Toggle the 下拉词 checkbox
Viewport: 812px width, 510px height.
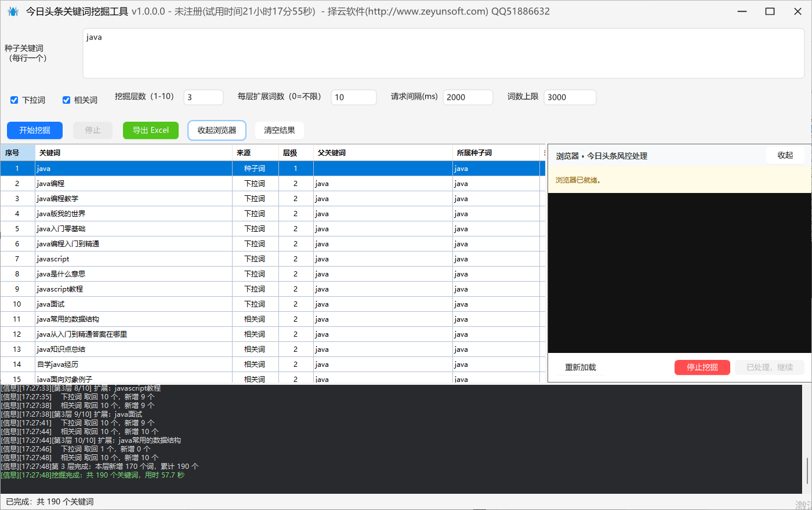[x=14, y=100]
